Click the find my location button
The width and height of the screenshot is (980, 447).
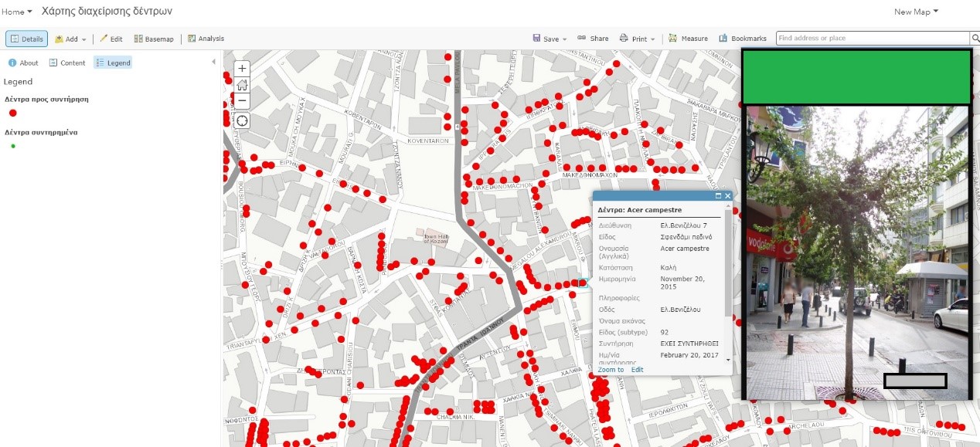[x=242, y=121]
